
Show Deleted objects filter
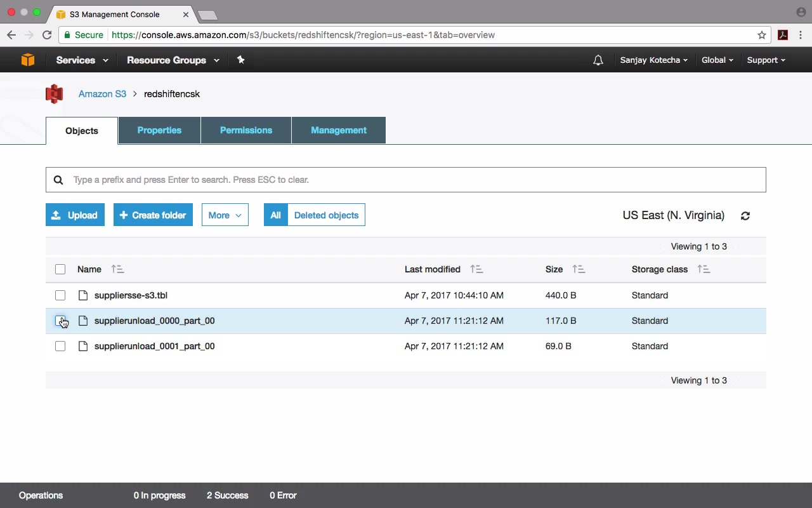click(x=326, y=215)
